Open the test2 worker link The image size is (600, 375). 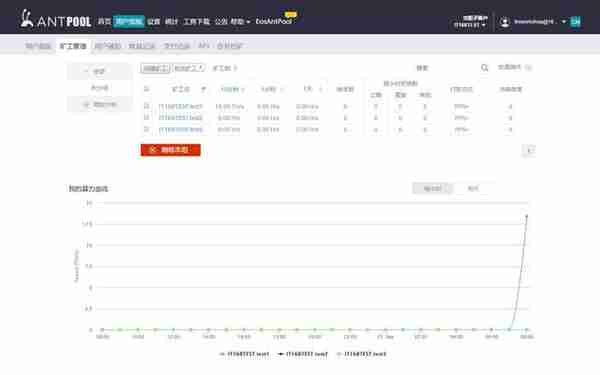click(180, 118)
